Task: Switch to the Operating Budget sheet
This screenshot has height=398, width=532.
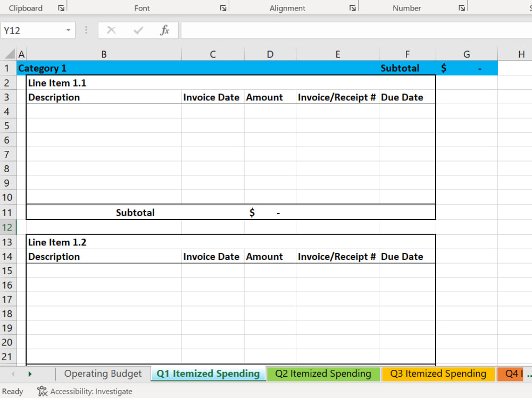Action: (103, 374)
